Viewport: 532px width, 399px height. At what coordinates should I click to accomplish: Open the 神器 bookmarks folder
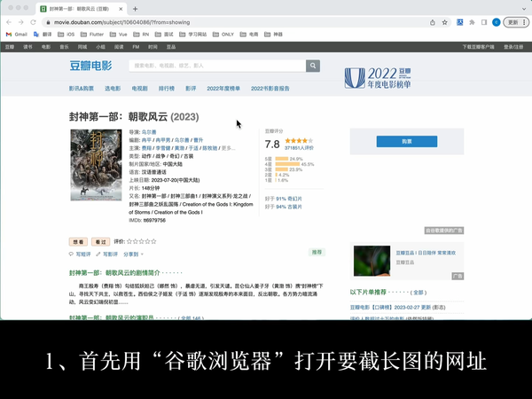point(273,35)
